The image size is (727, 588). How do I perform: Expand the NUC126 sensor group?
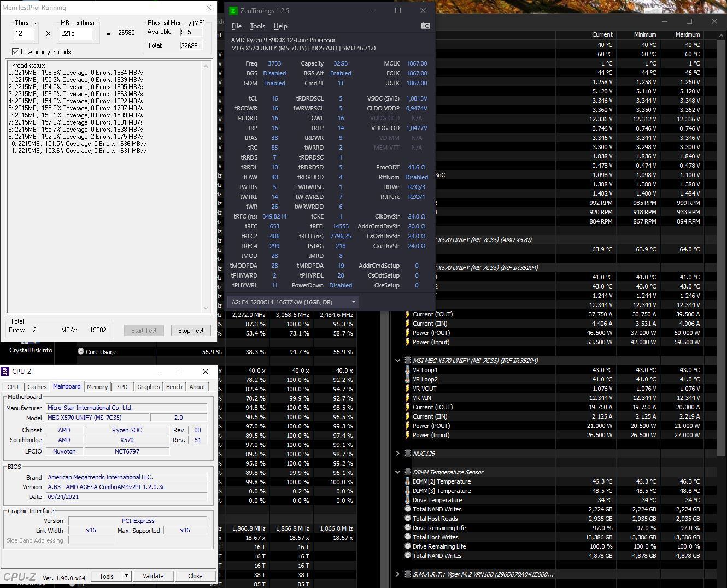click(x=397, y=454)
